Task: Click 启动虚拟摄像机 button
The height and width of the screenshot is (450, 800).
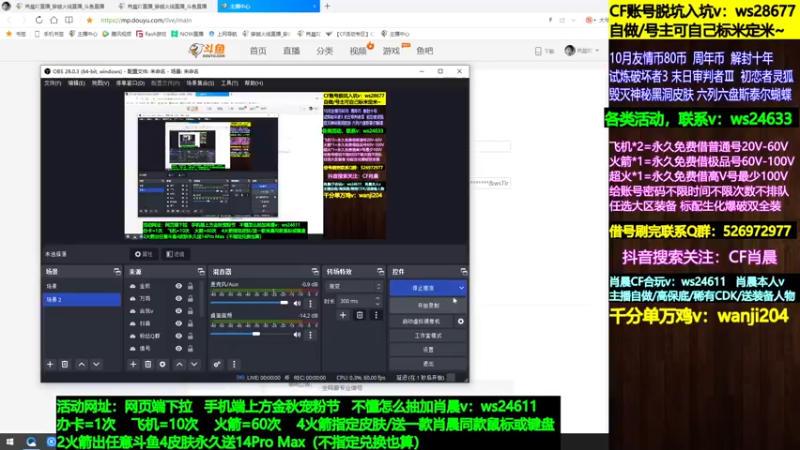Action: pos(422,321)
